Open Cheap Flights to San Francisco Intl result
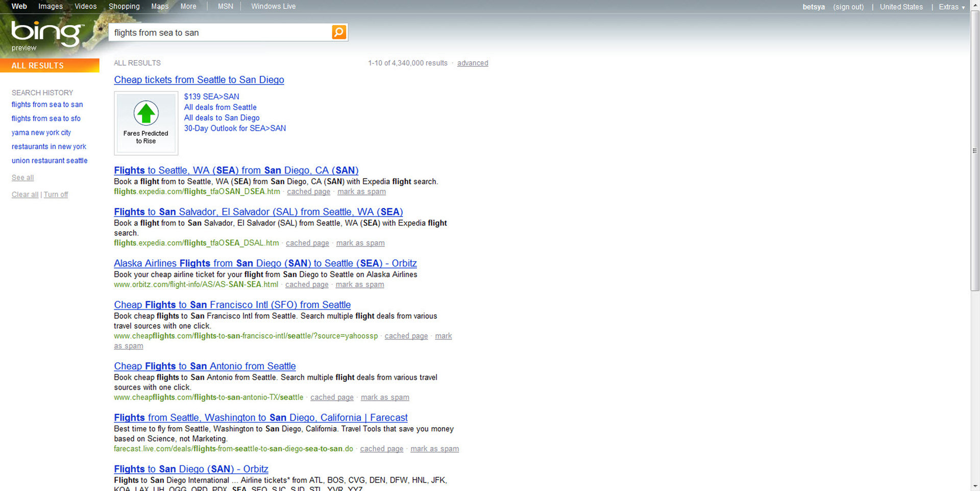The height and width of the screenshot is (491, 980). (232, 305)
